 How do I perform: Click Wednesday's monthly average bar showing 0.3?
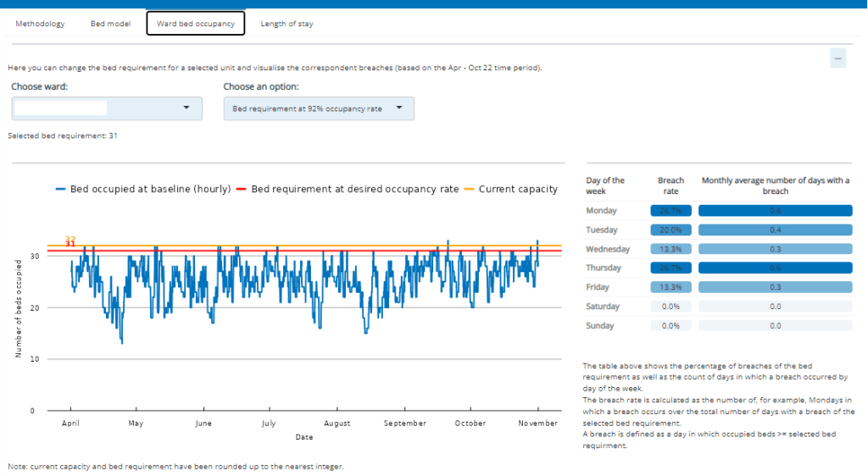point(776,249)
